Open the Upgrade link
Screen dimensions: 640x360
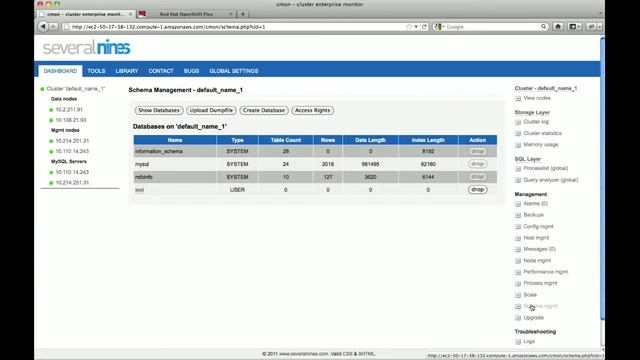coord(533,318)
